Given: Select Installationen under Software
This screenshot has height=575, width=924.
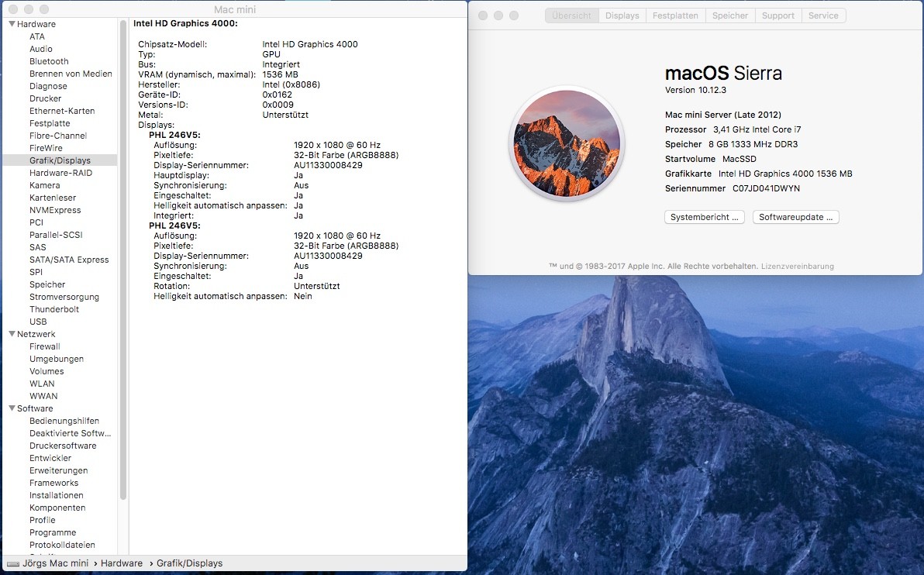Looking at the screenshot, I should coord(57,495).
